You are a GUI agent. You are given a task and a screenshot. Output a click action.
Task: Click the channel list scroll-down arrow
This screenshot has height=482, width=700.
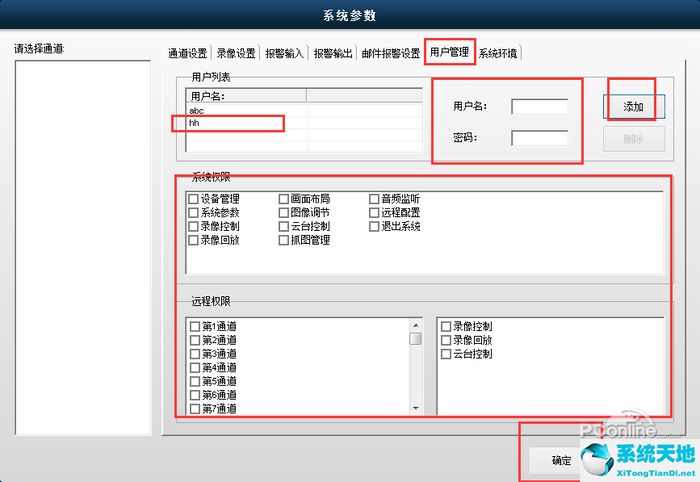[x=416, y=408]
